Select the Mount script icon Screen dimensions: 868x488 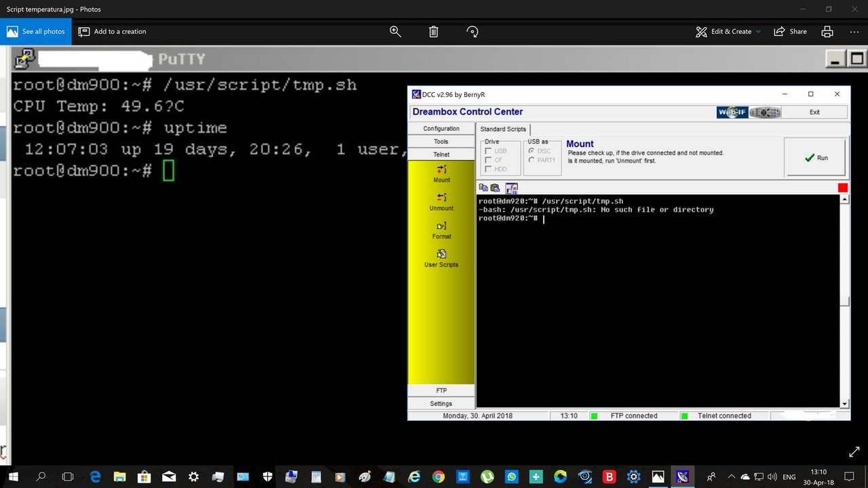point(441,174)
